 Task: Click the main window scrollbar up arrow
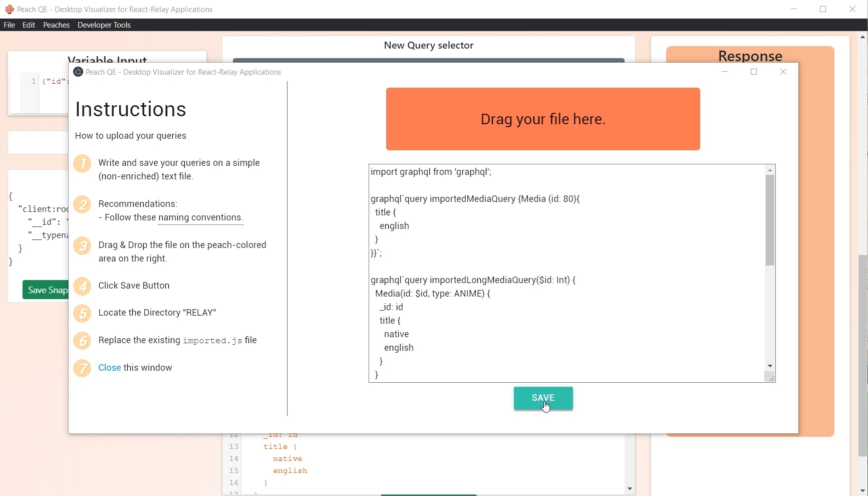862,37
